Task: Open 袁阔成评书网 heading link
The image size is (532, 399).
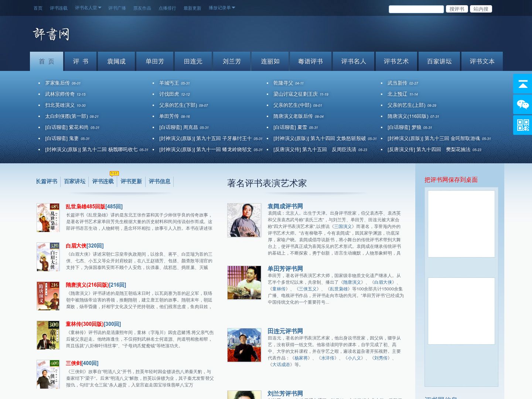Action: click(x=285, y=206)
